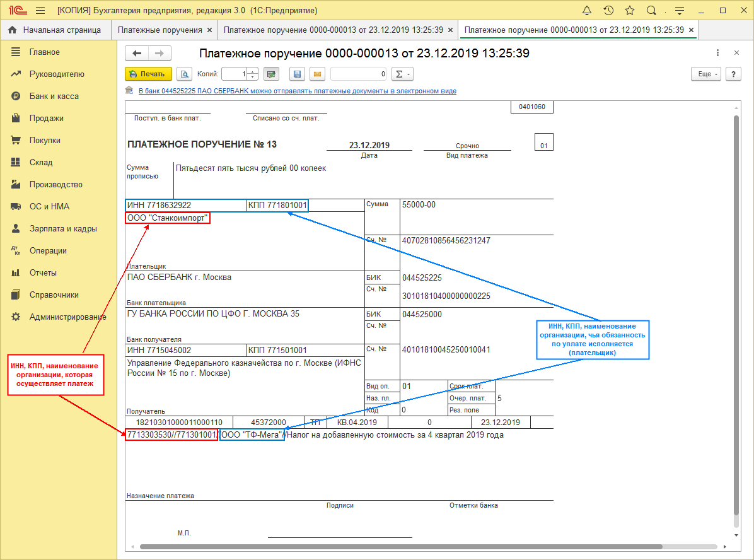Open notifications bell icon
Screen dimensions: 754x560
click(x=587, y=10)
